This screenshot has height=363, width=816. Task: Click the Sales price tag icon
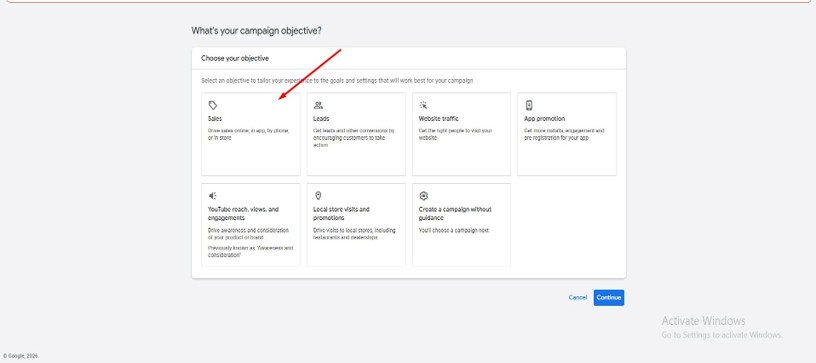[212, 105]
